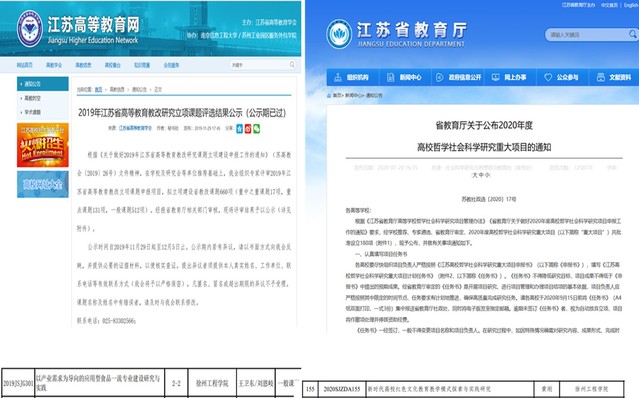Share article via the blue QQ Zone icon
The image size is (639, 398).
(x=240, y=129)
